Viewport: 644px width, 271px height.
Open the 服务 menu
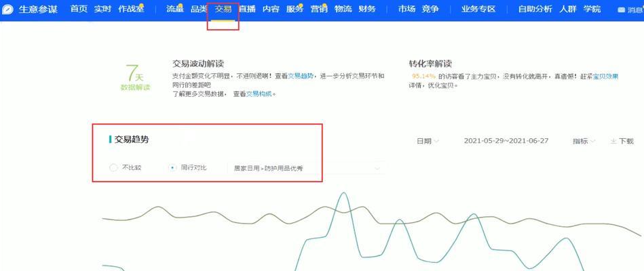[295, 9]
